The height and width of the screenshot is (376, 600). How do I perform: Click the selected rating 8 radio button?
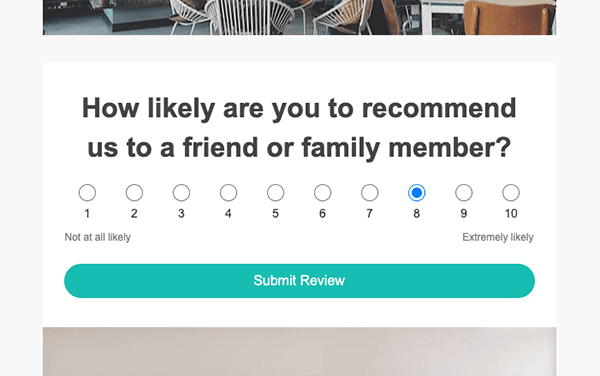[417, 193]
